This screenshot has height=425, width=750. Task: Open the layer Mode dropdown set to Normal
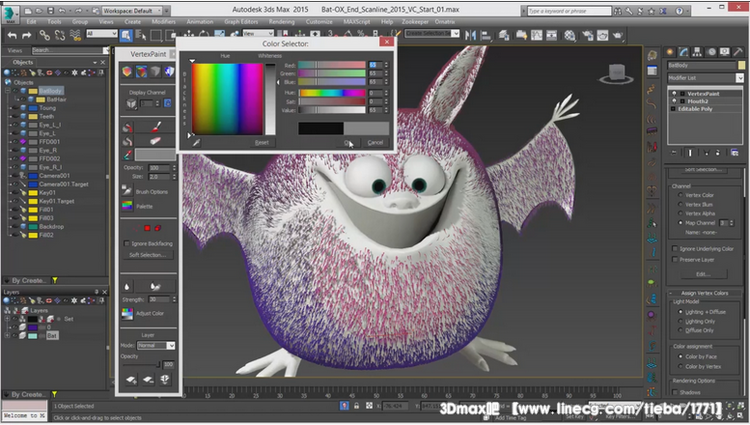[x=155, y=345]
